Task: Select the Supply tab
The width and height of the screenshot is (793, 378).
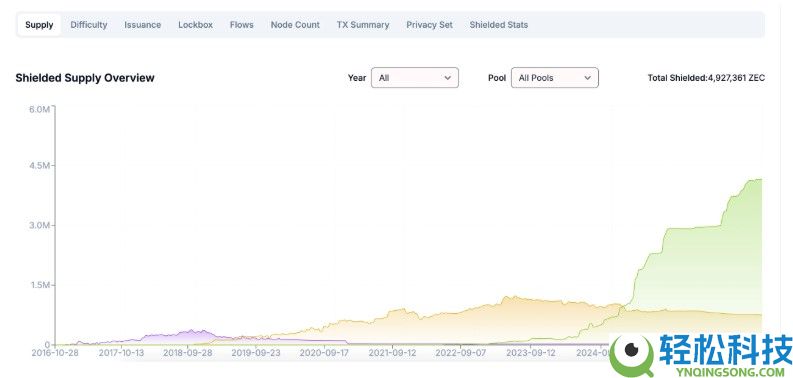Action: coord(39,25)
